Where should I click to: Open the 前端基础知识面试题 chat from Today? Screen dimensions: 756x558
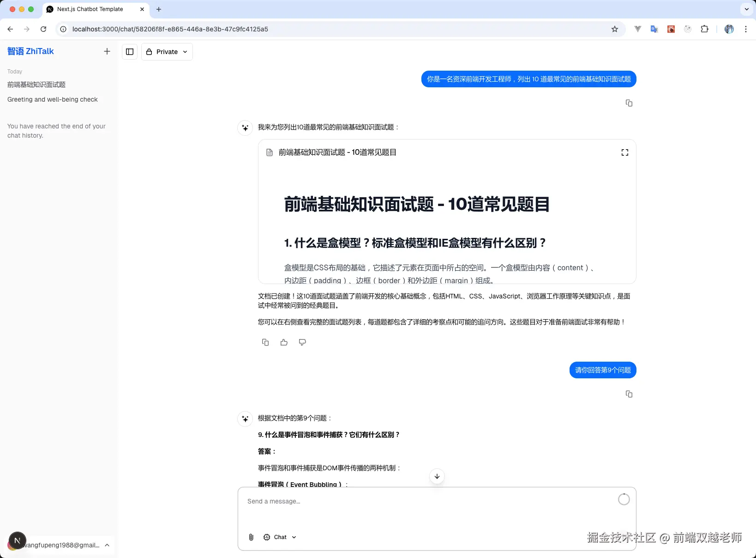point(36,85)
